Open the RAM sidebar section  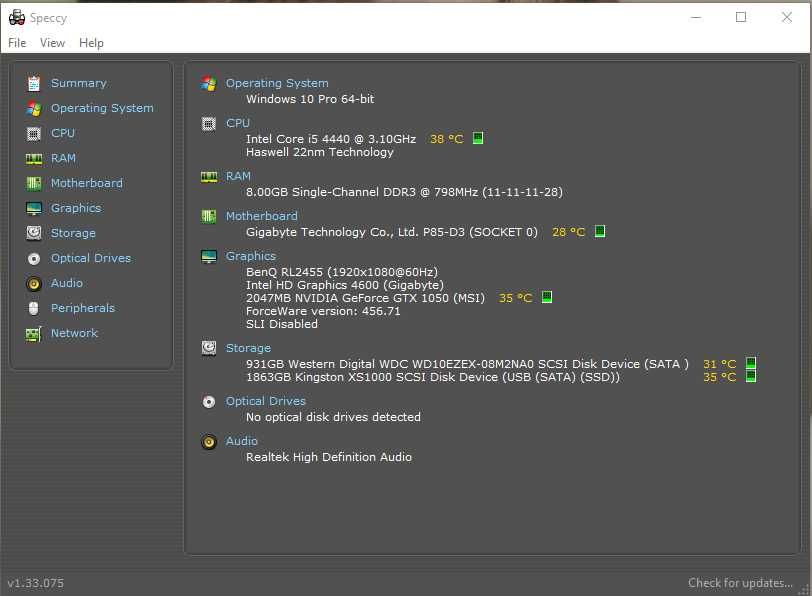(63, 158)
